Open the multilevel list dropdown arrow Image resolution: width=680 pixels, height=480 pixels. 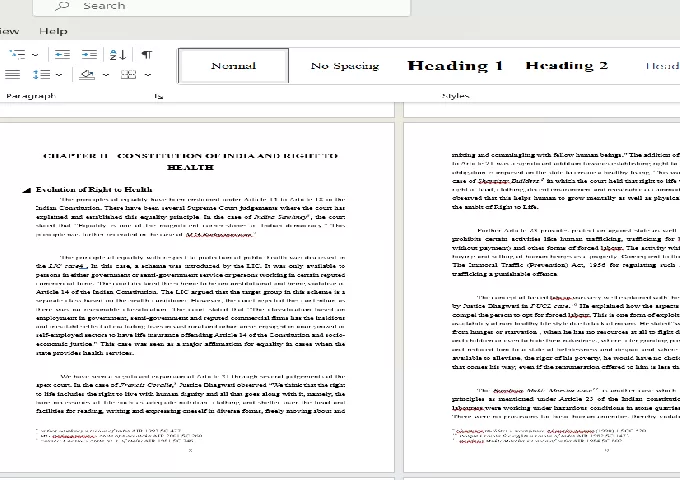point(35,54)
